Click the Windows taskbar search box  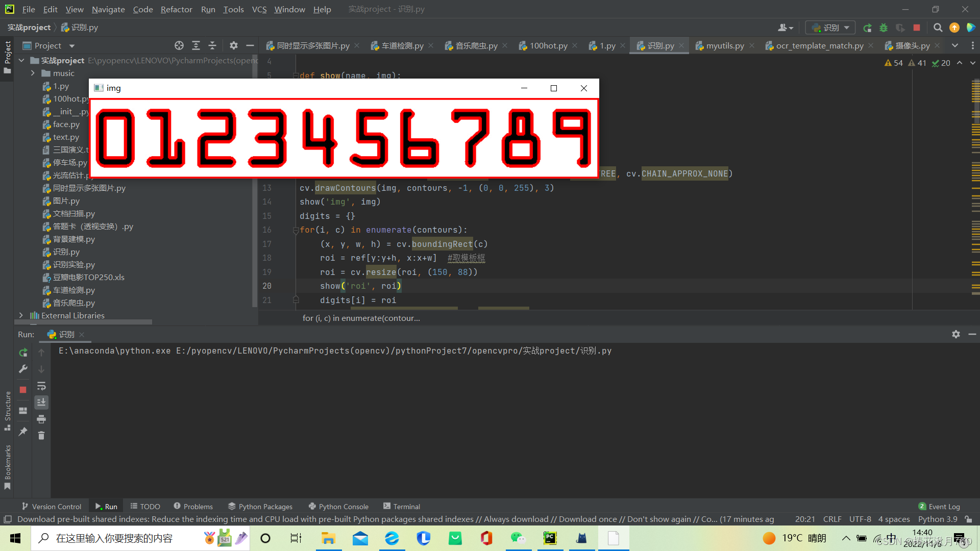(x=114, y=538)
